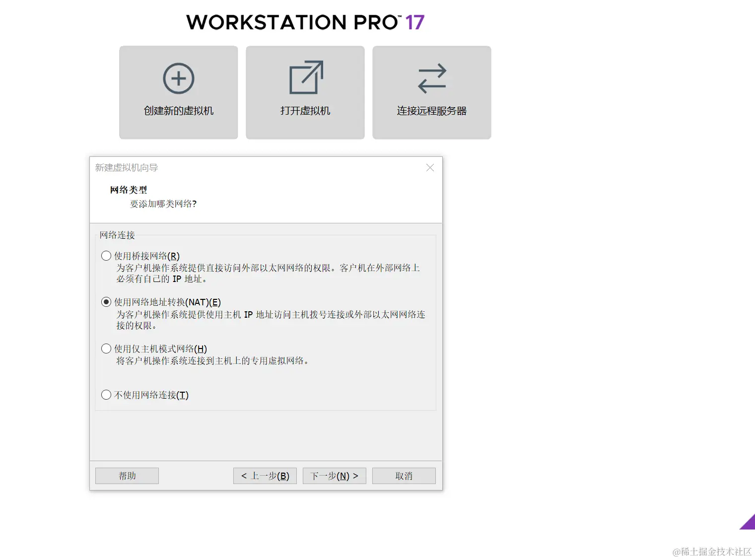Go back with 上一步(B) button
This screenshot has width=755, height=560.
coord(265,476)
